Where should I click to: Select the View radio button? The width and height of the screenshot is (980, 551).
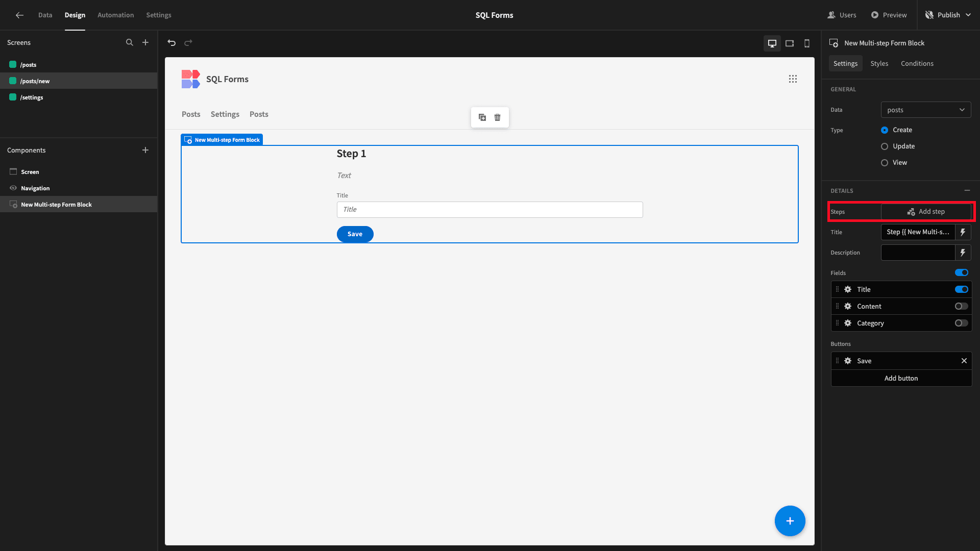(x=885, y=162)
